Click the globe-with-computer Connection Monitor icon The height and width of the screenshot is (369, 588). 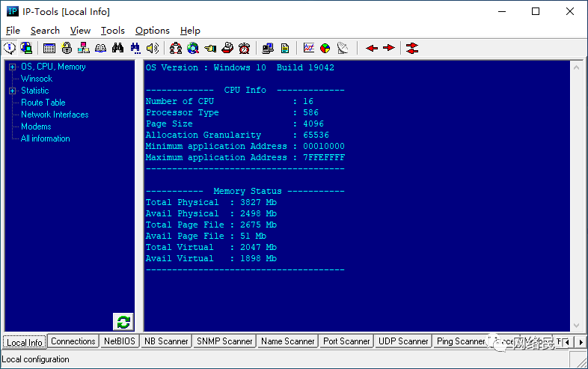click(x=26, y=48)
